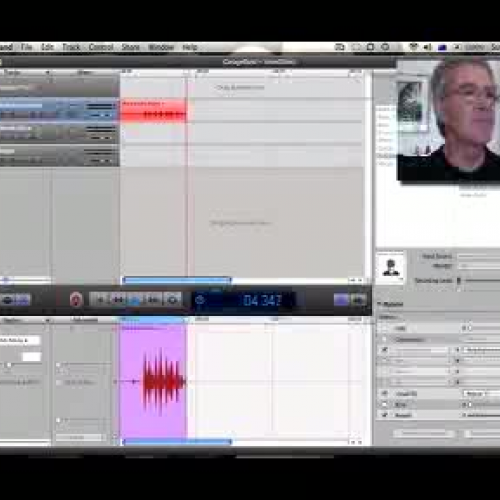Select the highlighted blue track header

[x=59, y=109]
